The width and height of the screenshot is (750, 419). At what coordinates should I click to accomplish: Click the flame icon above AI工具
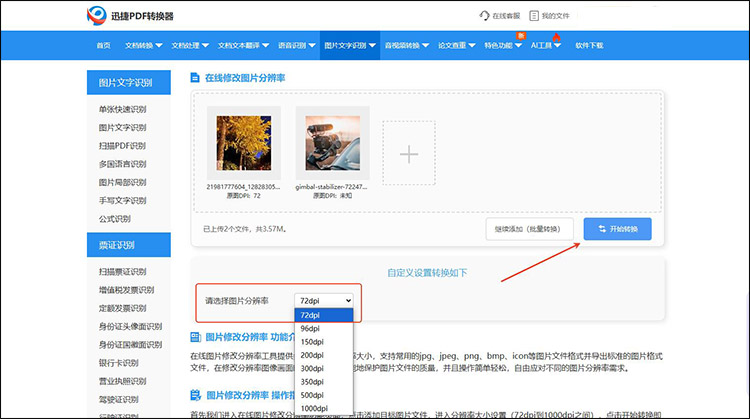tap(556, 37)
